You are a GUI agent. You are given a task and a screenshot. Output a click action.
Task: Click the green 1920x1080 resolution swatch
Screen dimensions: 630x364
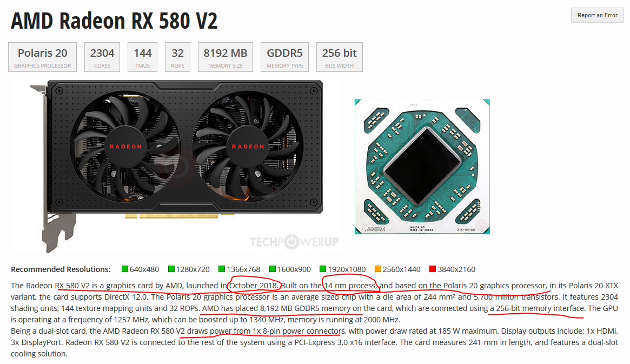[x=323, y=269]
